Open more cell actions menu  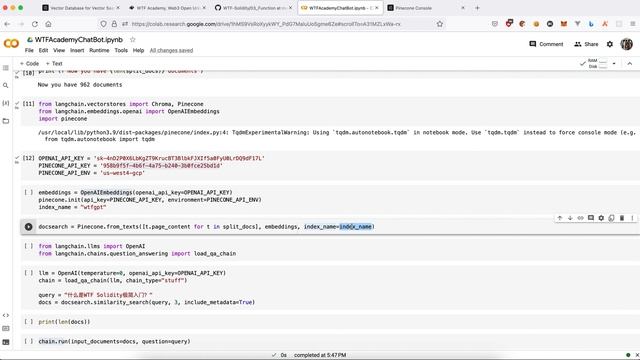pyautogui.click(x=632, y=218)
